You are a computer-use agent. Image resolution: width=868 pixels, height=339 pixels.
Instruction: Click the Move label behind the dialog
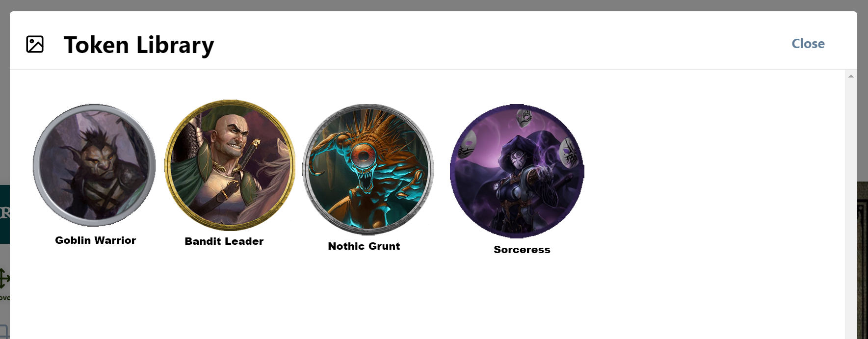pyautogui.click(x=4, y=298)
